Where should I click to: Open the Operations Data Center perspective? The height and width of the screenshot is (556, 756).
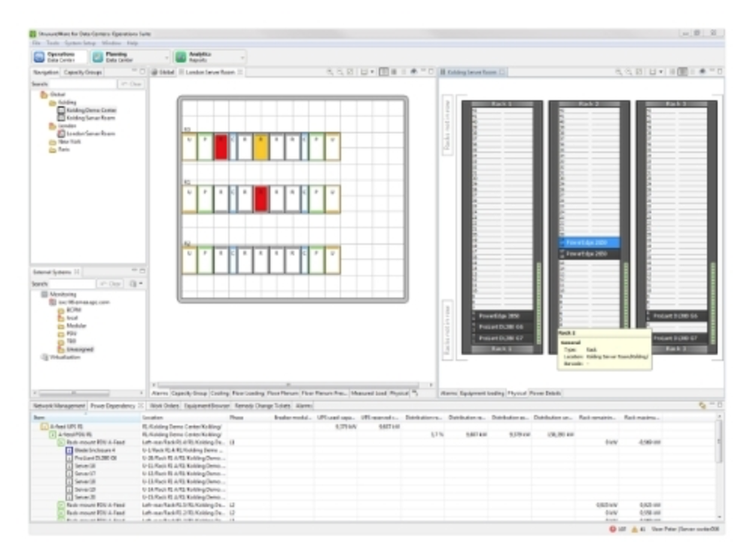pos(59,57)
